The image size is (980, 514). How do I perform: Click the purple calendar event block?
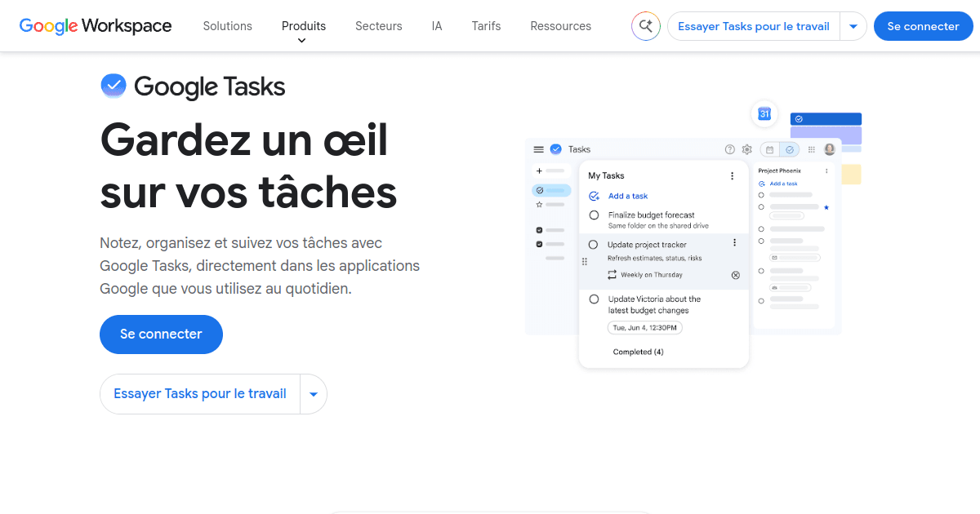point(826,135)
